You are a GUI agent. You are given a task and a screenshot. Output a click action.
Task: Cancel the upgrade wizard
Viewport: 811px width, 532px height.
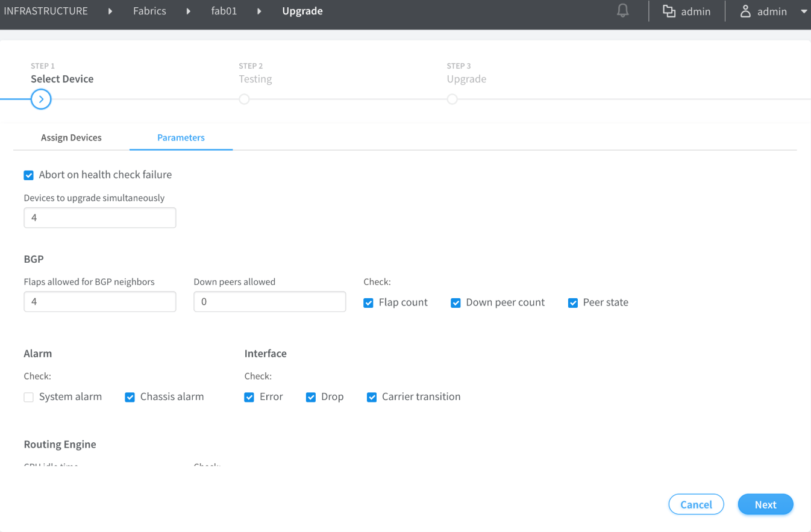696,505
